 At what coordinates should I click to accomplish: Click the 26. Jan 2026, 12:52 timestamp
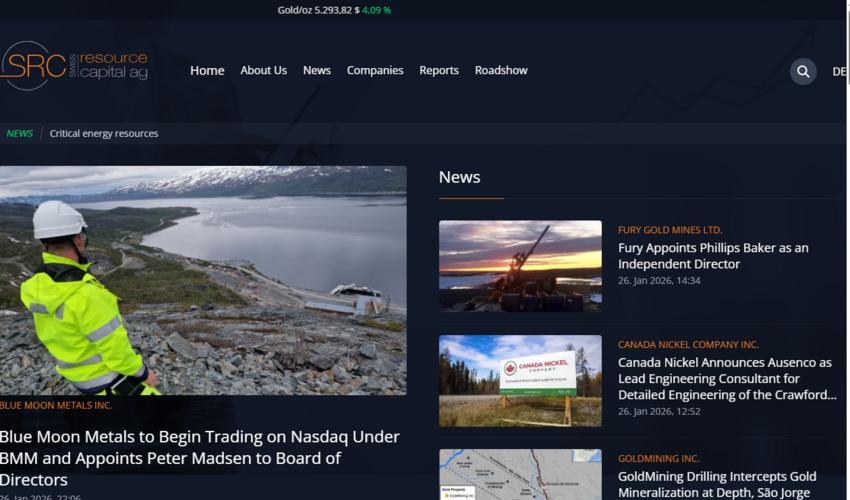pyautogui.click(x=659, y=412)
